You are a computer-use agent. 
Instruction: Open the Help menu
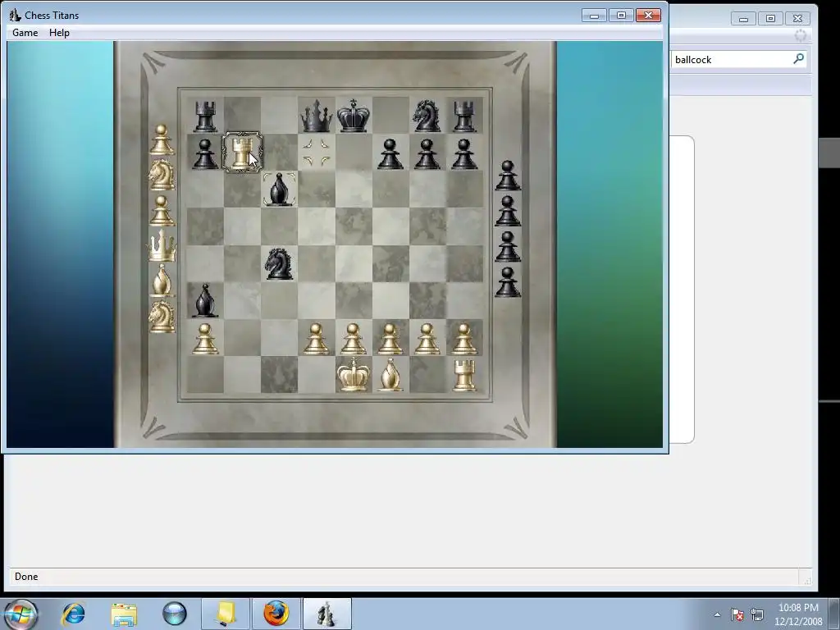tap(59, 33)
